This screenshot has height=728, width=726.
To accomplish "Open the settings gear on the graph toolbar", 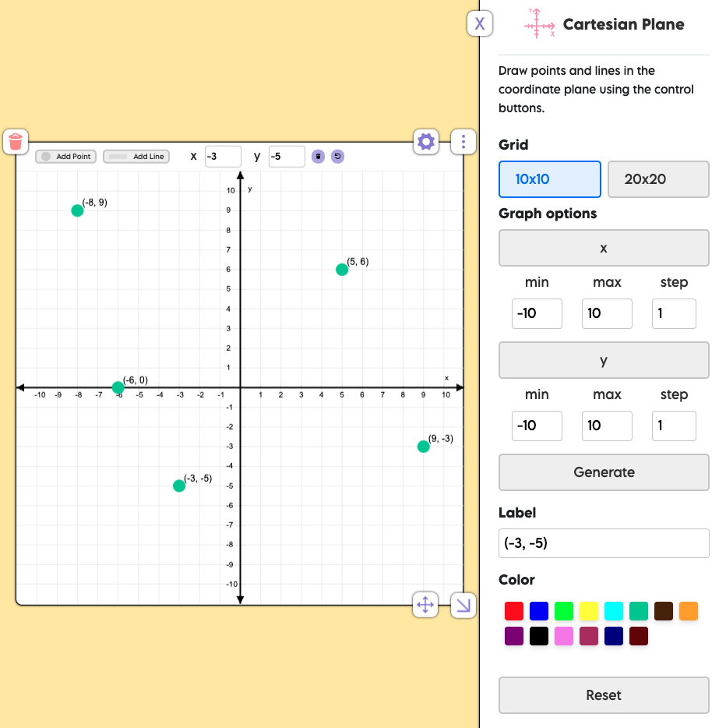I will [425, 142].
